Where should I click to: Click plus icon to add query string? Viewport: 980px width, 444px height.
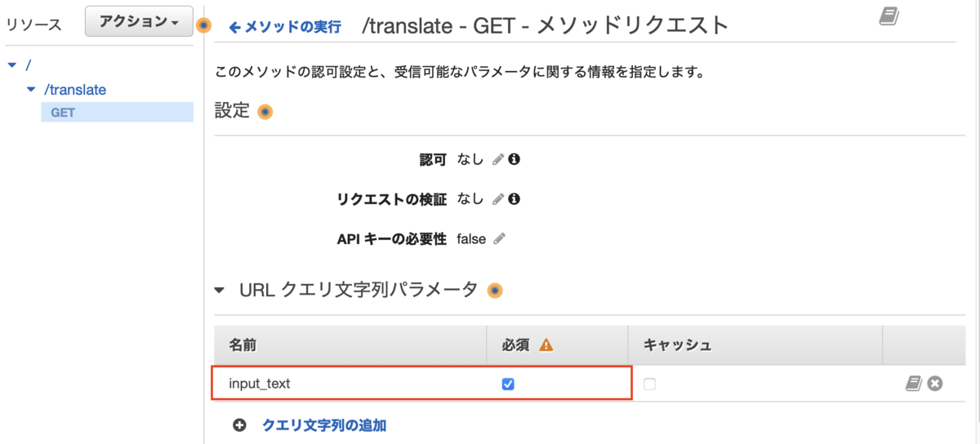click(x=239, y=424)
